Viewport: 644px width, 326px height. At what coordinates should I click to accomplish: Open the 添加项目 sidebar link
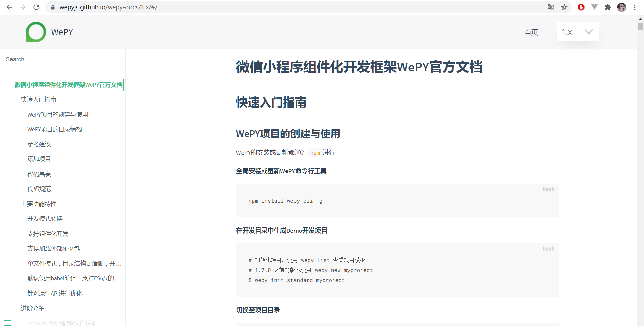click(39, 159)
